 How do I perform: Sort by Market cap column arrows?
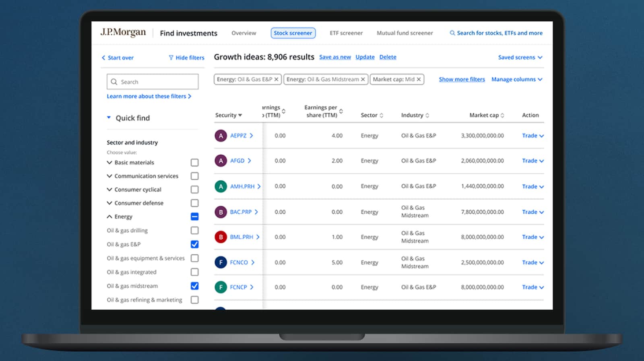502,116
